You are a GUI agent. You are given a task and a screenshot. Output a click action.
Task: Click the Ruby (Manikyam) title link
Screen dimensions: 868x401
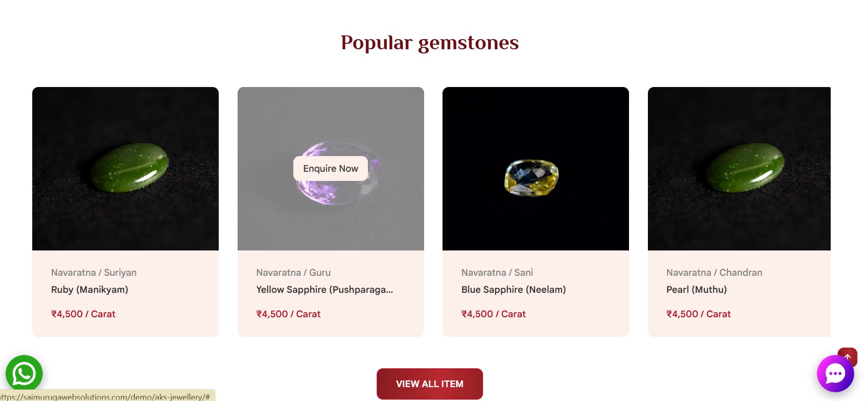pos(90,290)
